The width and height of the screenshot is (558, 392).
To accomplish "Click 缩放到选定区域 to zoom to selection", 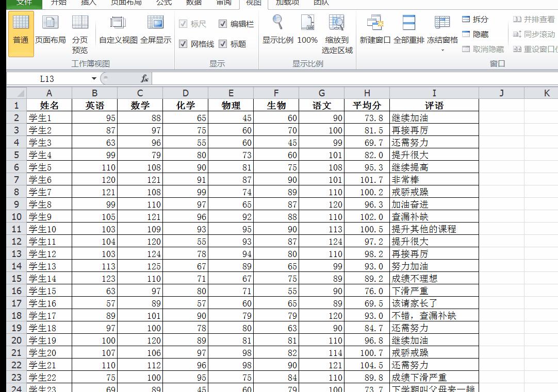I will (x=337, y=33).
